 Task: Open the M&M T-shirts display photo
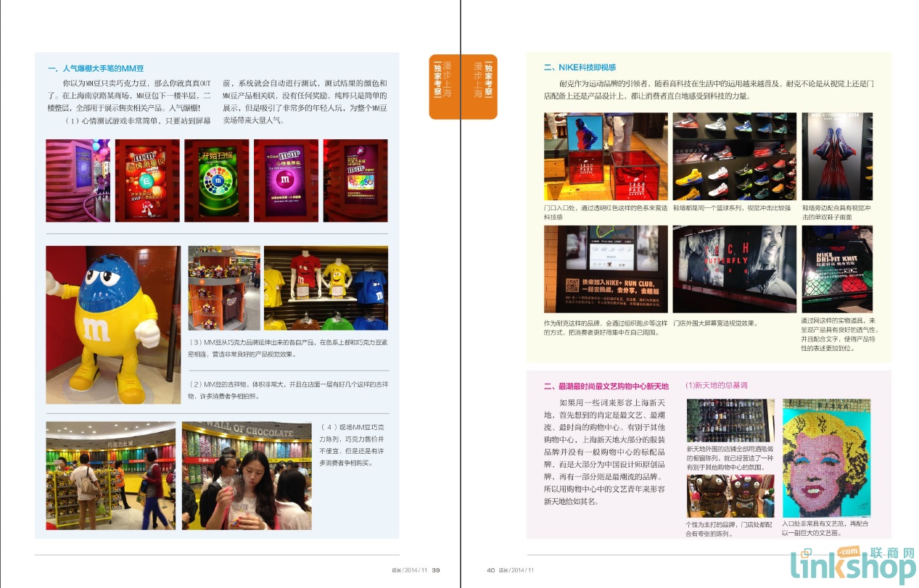point(326,288)
